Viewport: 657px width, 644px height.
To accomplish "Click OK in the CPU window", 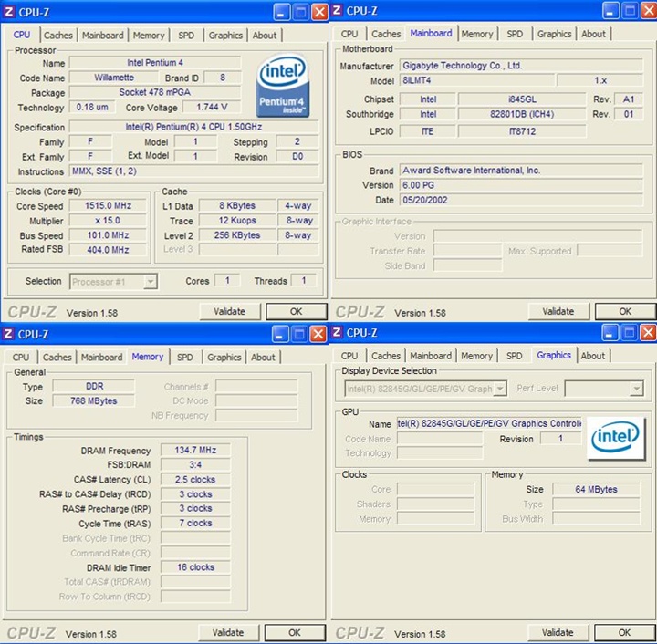I will tap(297, 312).
